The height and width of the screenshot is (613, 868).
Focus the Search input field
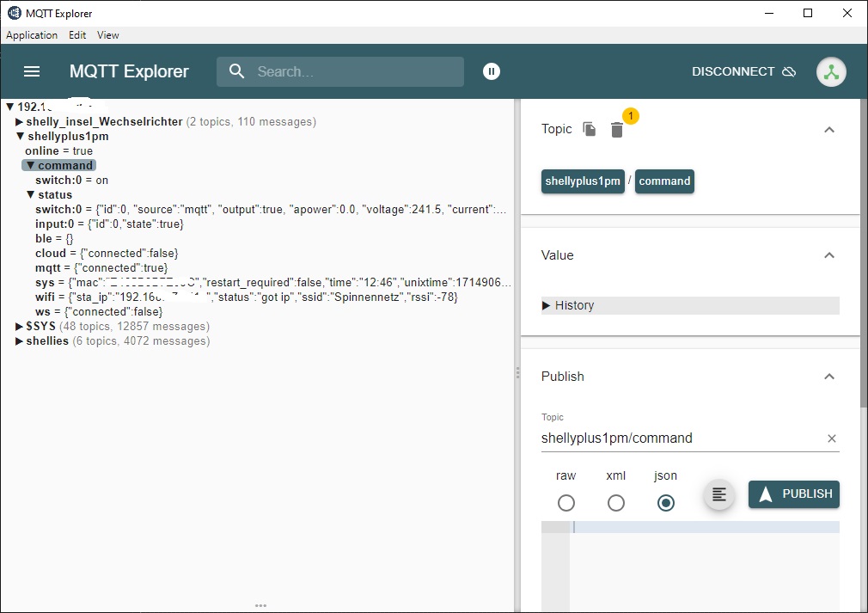coord(352,71)
